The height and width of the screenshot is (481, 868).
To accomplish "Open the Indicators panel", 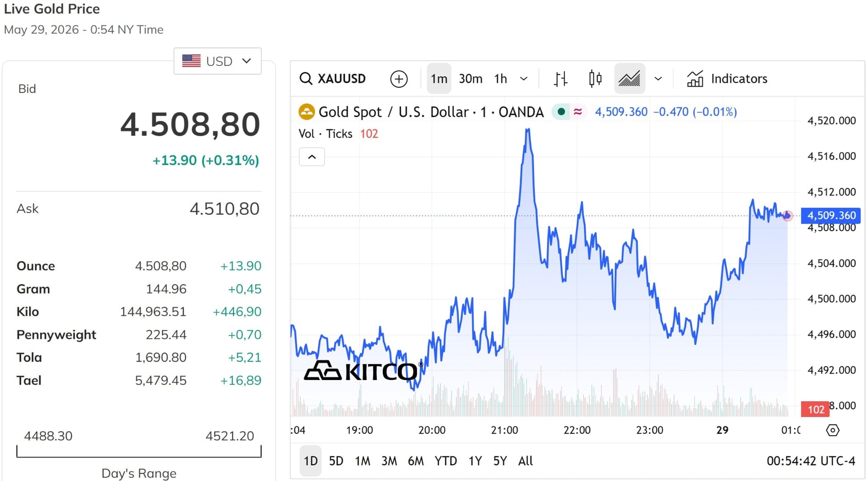I will (727, 79).
